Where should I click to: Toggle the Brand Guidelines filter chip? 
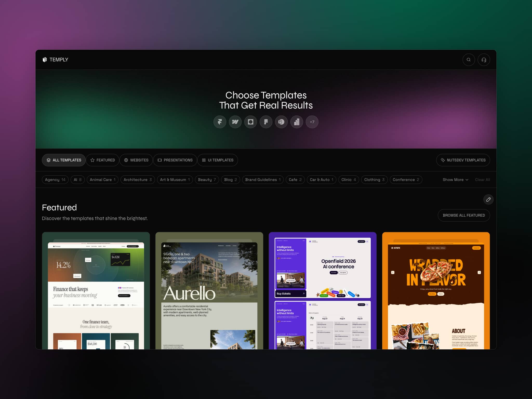[263, 180]
